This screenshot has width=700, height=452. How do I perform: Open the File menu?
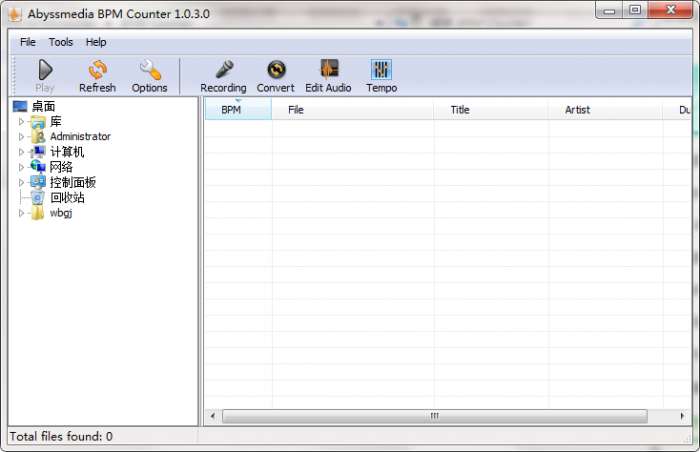[28, 42]
